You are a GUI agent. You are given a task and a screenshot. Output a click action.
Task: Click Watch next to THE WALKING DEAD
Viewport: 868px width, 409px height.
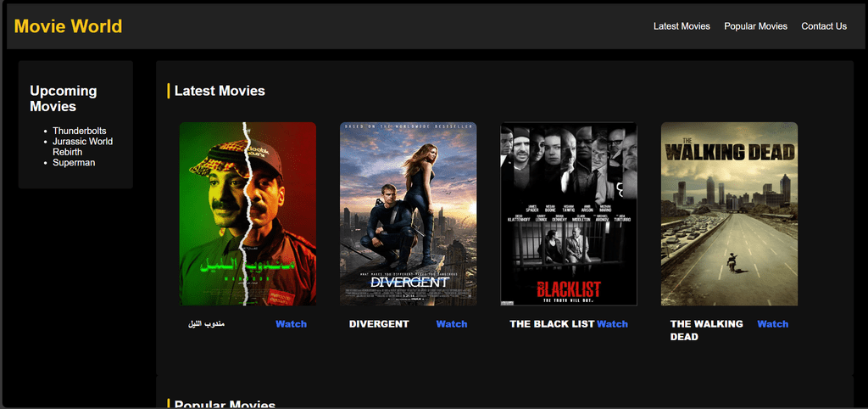point(773,324)
